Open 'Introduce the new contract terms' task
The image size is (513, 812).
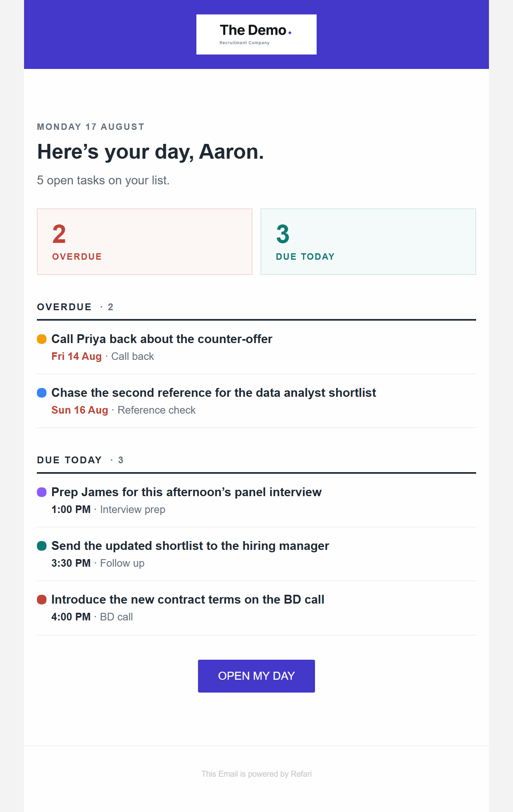(x=188, y=600)
